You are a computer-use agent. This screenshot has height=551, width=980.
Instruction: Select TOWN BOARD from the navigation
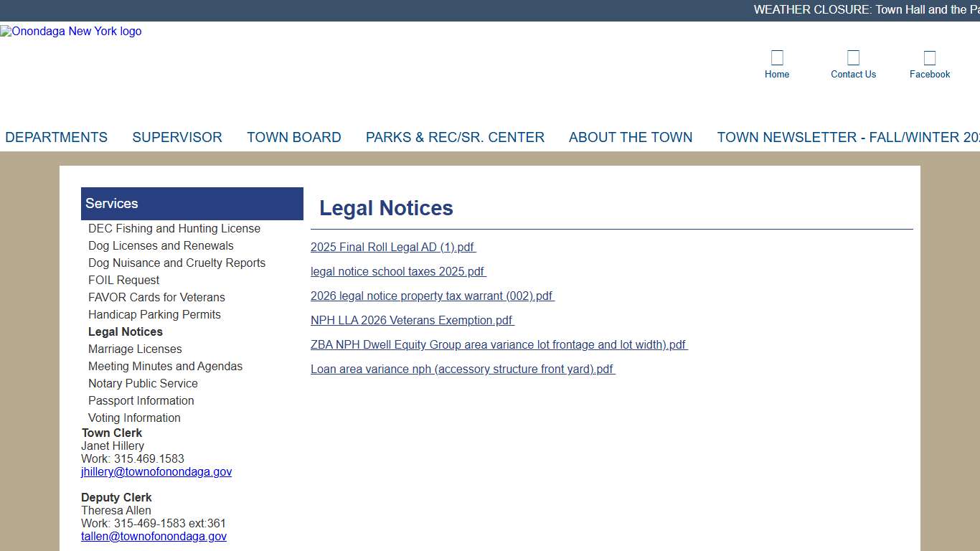tap(294, 137)
